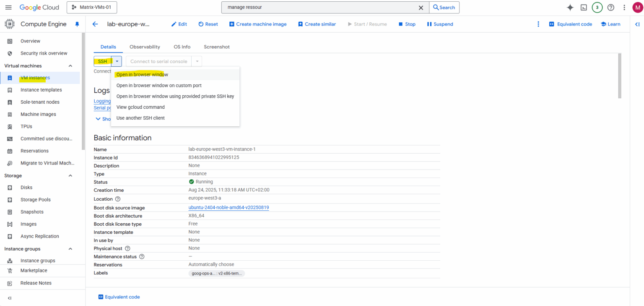Activate the Cloud Shell terminal icon

pos(584,7)
